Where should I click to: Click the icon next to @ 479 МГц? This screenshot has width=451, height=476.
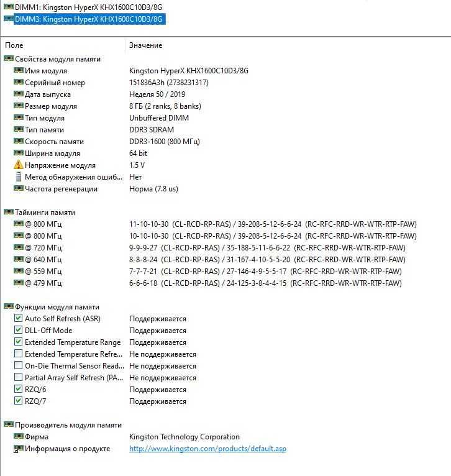point(19,283)
